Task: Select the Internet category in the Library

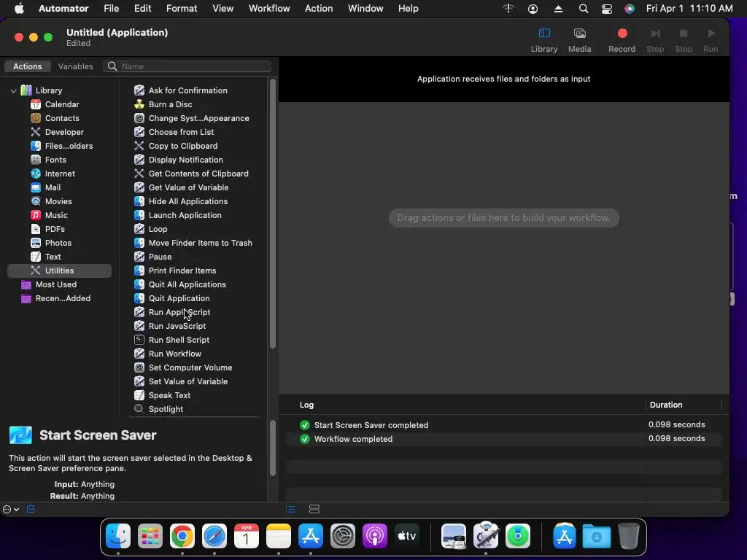Action: tap(60, 174)
